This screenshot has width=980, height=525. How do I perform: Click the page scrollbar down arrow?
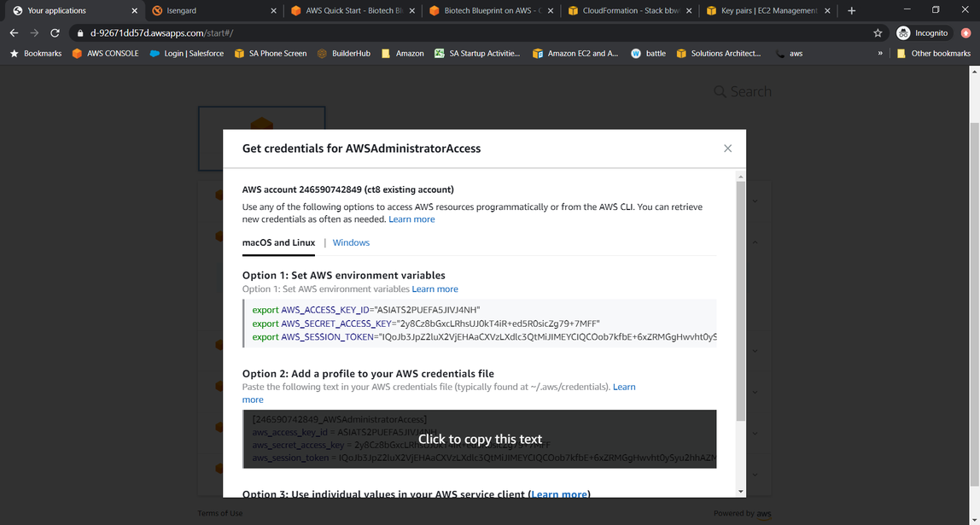point(974,519)
